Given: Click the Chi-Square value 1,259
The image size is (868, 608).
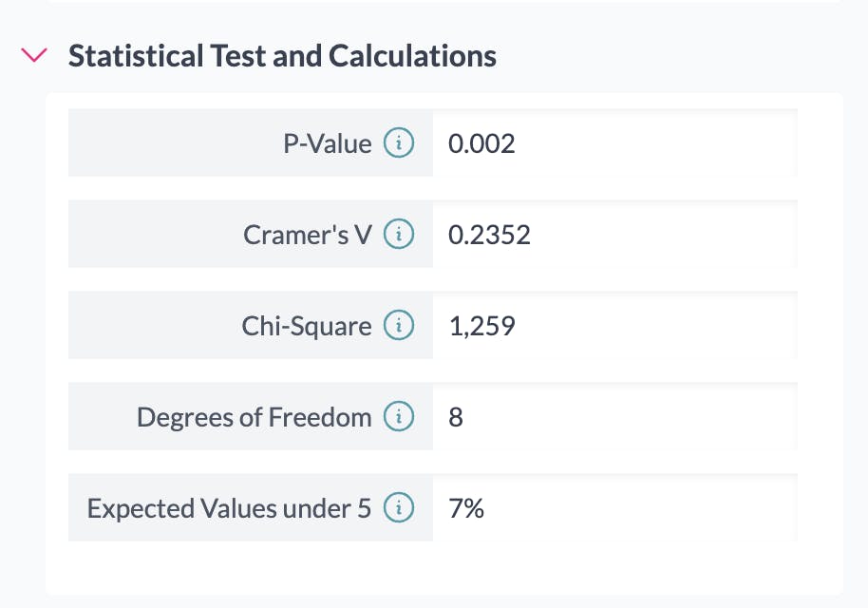Looking at the screenshot, I should tap(481, 327).
